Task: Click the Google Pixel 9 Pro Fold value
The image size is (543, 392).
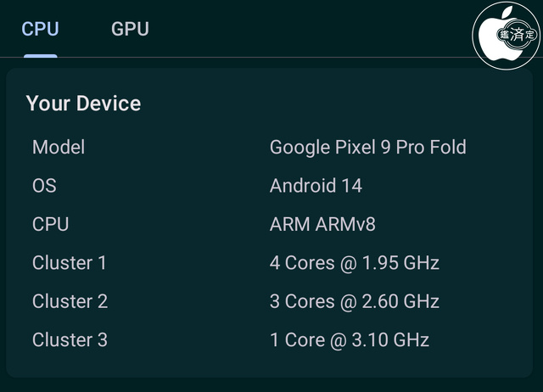Action: 367,147
